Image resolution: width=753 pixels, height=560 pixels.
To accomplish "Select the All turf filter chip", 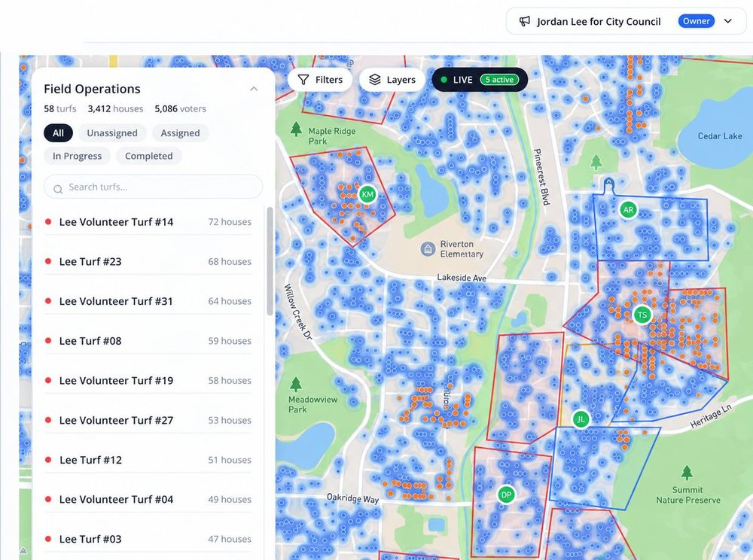I will (x=58, y=133).
